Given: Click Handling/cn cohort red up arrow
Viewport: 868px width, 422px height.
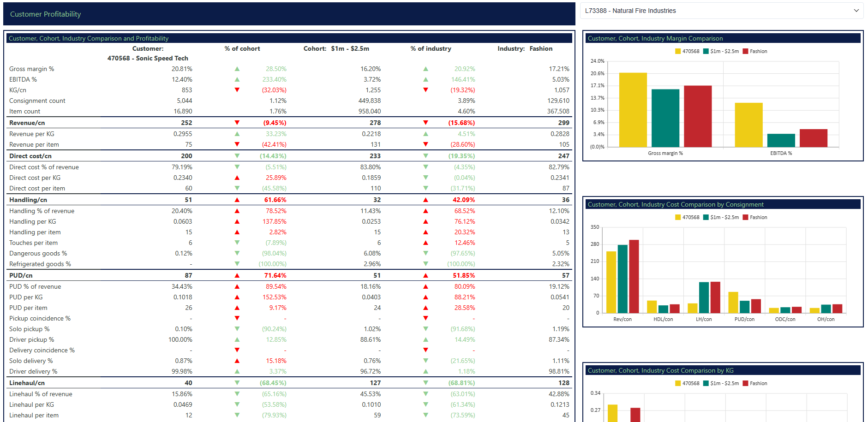Looking at the screenshot, I should [237, 200].
